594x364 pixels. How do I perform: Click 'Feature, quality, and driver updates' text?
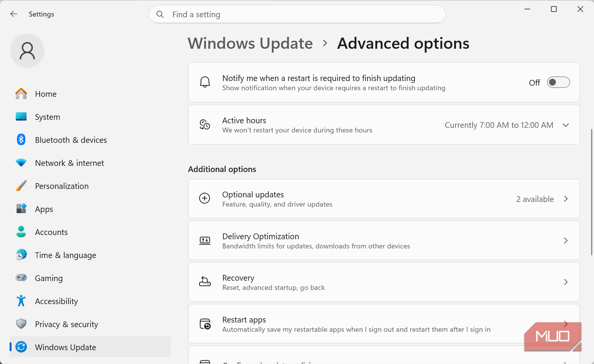point(277,204)
